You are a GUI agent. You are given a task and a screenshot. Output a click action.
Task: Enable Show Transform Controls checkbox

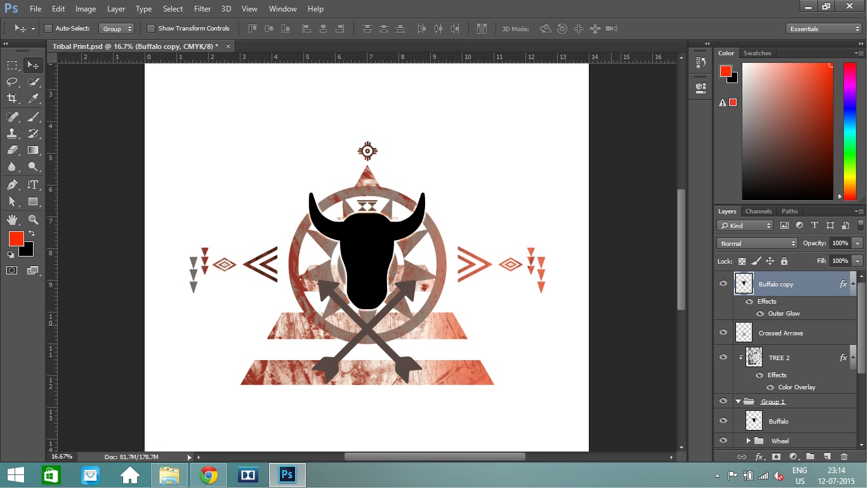click(x=151, y=29)
